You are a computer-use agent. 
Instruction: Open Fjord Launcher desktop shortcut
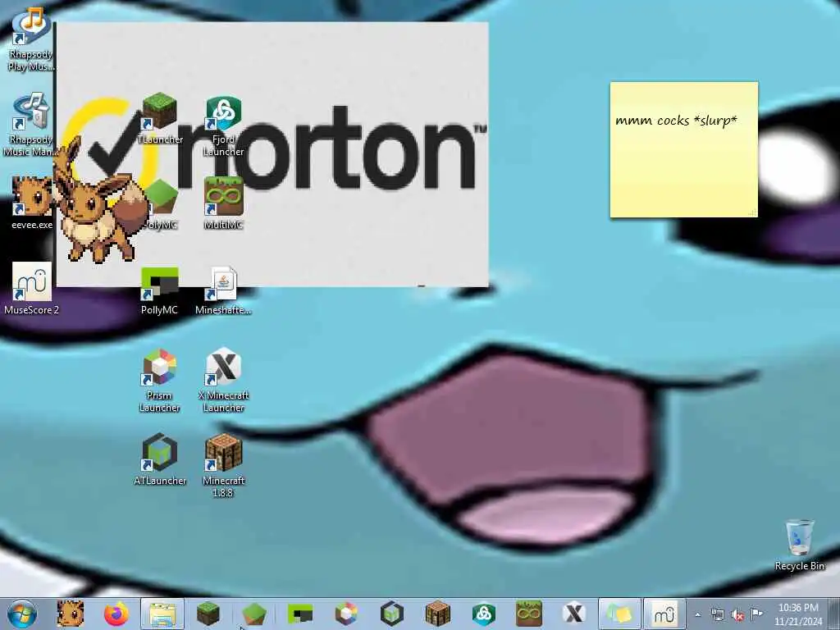click(223, 126)
